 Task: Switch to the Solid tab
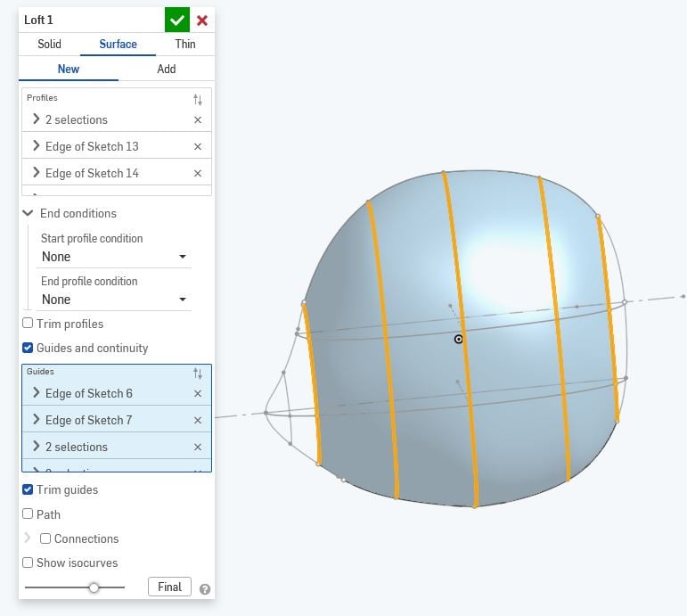click(x=49, y=44)
